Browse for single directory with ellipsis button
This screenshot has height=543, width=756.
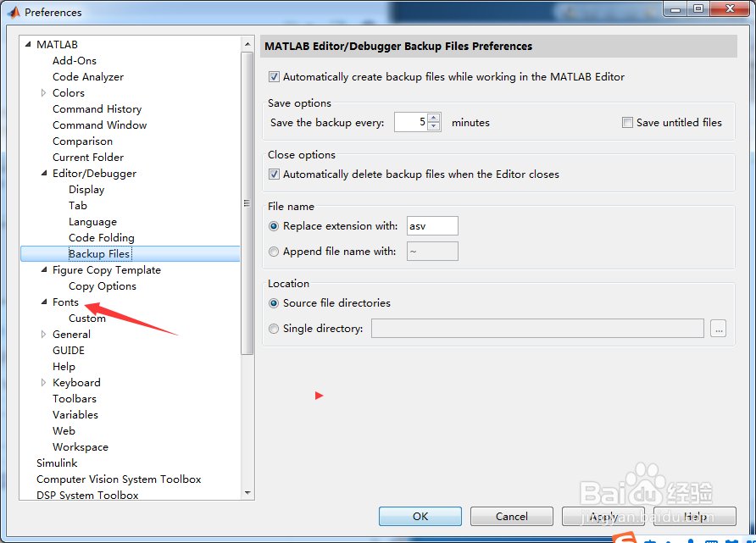click(719, 329)
